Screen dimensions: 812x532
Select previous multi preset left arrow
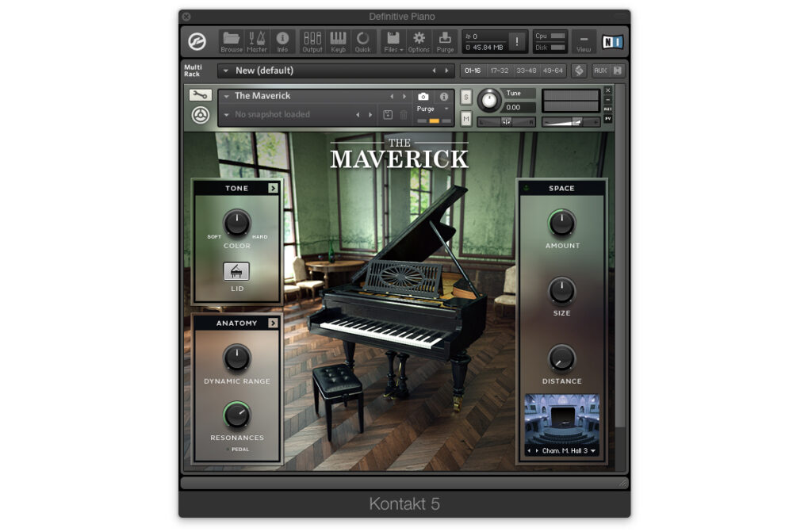pos(434,71)
